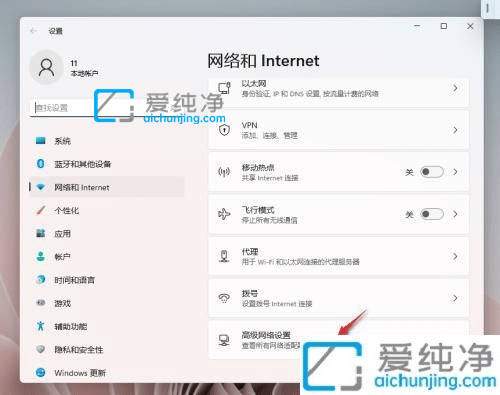The image size is (500, 395).
Task: Expand the 飞行模式 row chevron
Action: pos(455,214)
